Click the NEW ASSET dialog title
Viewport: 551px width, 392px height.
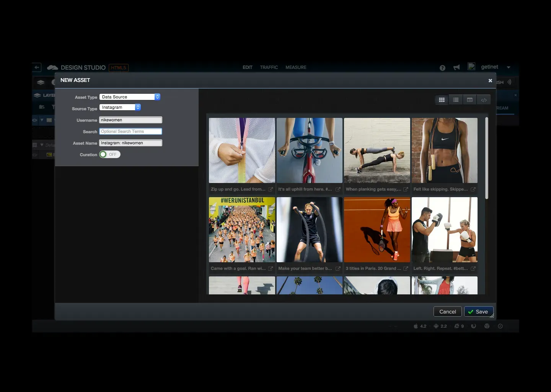[75, 80]
